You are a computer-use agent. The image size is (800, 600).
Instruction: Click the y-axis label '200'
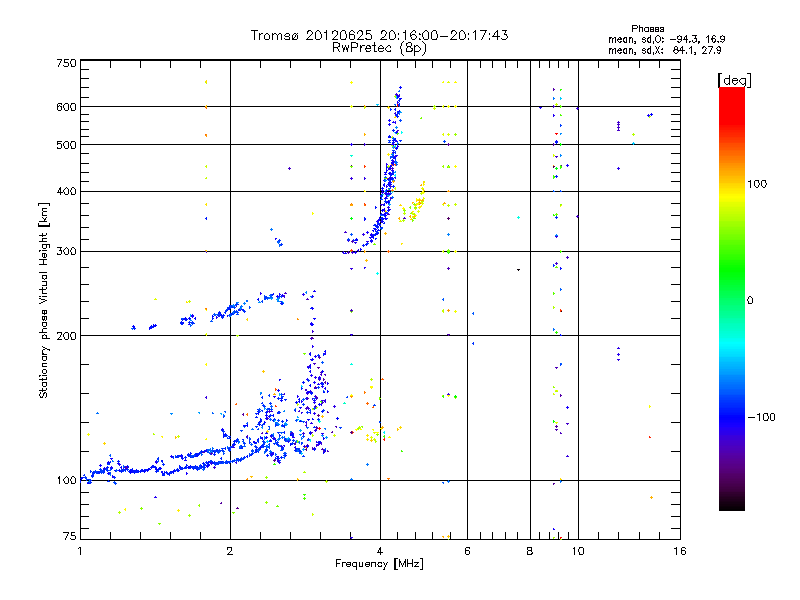[66, 336]
